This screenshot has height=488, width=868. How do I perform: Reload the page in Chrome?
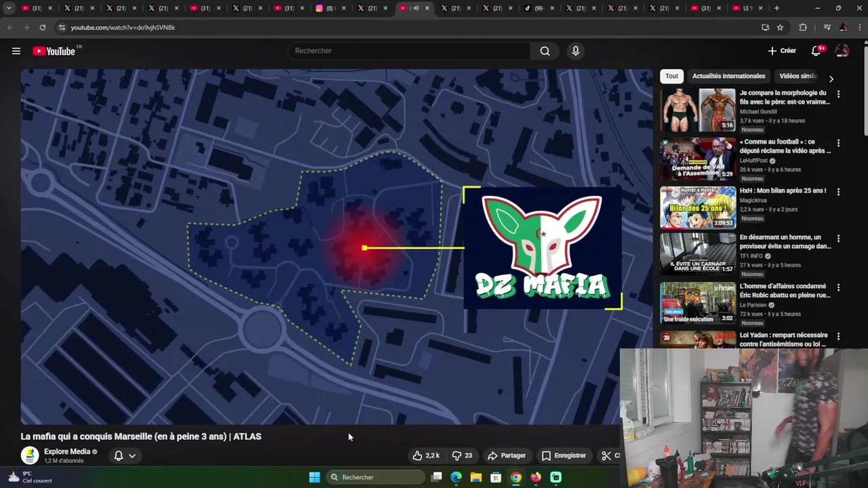(42, 27)
